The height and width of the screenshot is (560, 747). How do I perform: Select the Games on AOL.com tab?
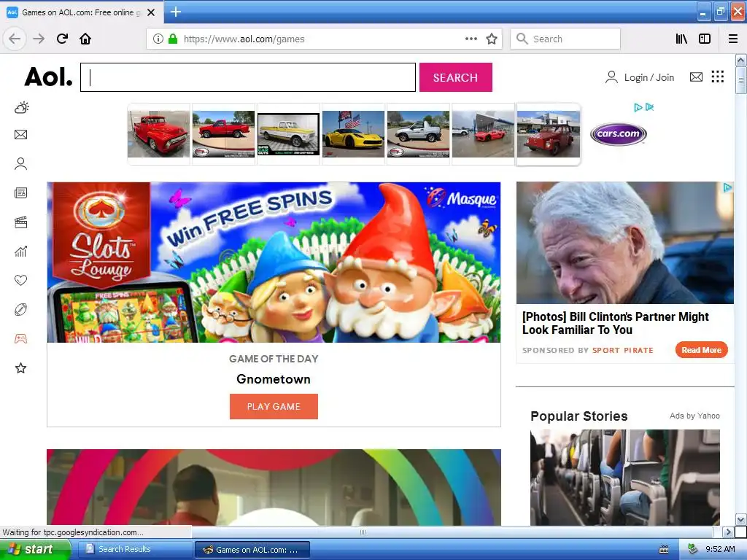pyautogui.click(x=81, y=12)
